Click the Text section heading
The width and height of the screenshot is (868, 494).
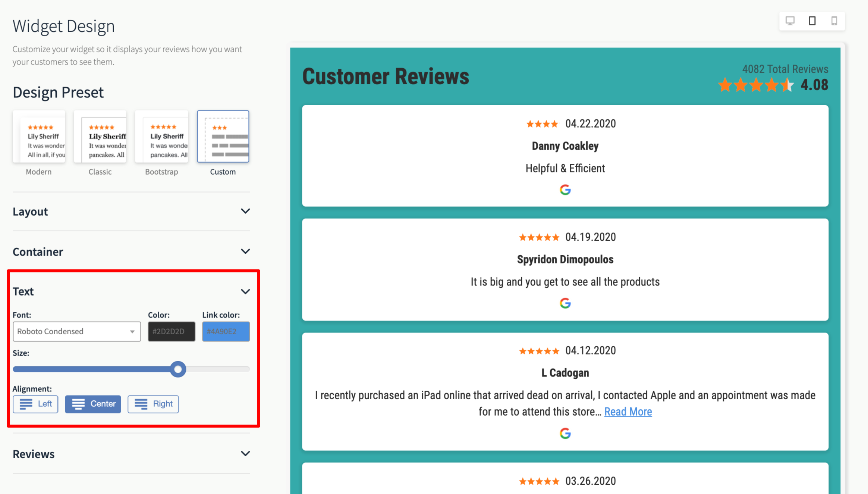[23, 291]
